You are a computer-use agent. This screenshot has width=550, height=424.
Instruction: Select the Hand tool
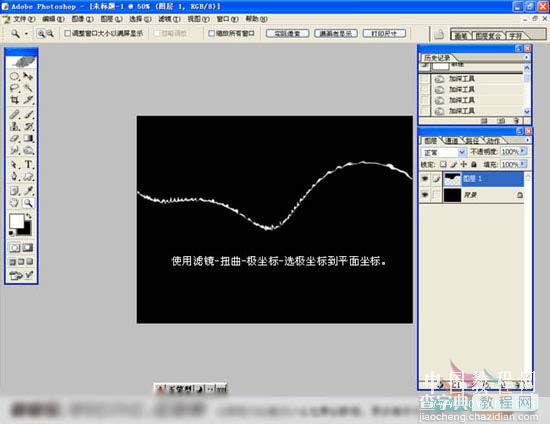point(14,203)
